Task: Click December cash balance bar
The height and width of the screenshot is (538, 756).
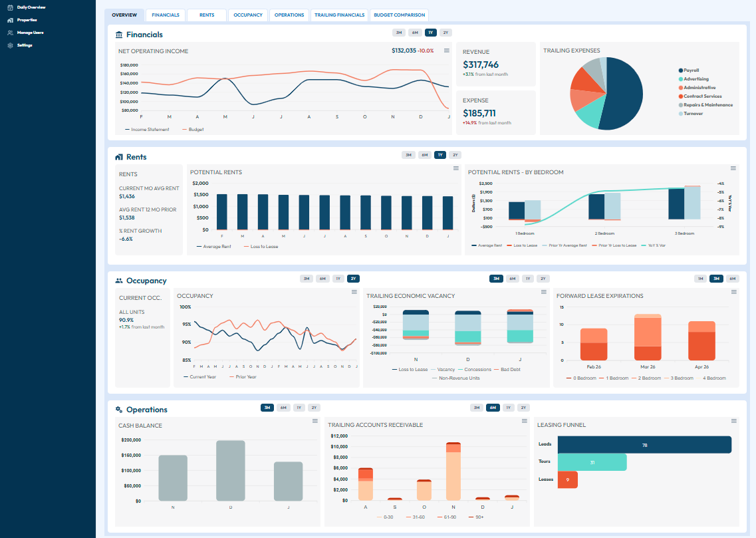Action: point(231,471)
